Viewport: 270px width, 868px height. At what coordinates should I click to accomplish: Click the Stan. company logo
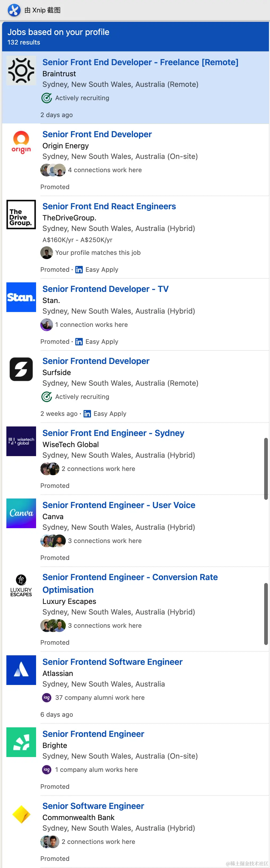coord(21,297)
